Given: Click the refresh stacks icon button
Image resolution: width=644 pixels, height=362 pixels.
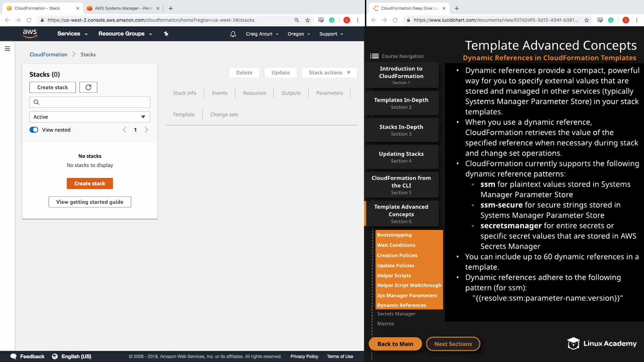Looking at the screenshot, I should point(88,87).
